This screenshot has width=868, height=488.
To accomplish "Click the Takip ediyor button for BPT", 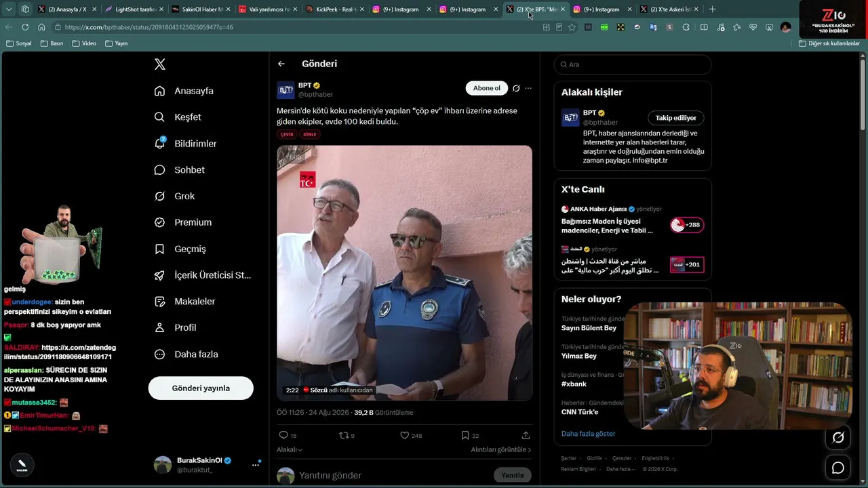I will pyautogui.click(x=676, y=118).
